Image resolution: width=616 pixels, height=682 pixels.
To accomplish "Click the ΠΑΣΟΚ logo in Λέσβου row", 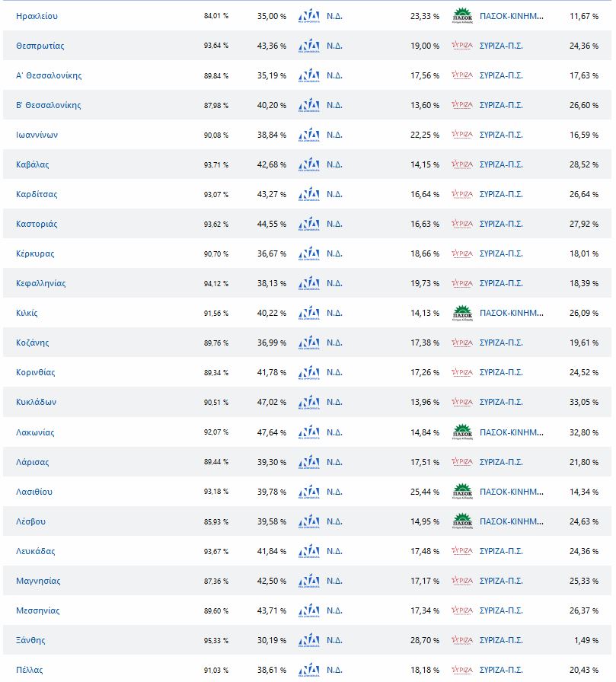I will [462, 521].
